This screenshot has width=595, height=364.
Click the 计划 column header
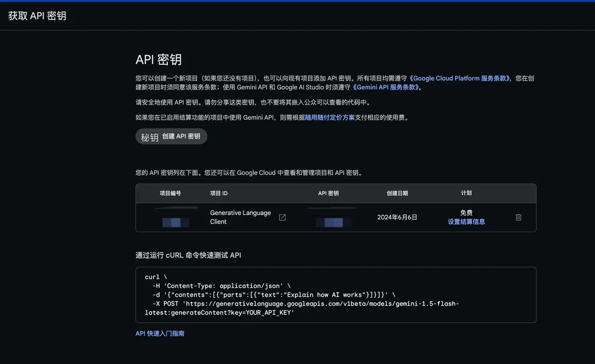pyautogui.click(x=467, y=193)
